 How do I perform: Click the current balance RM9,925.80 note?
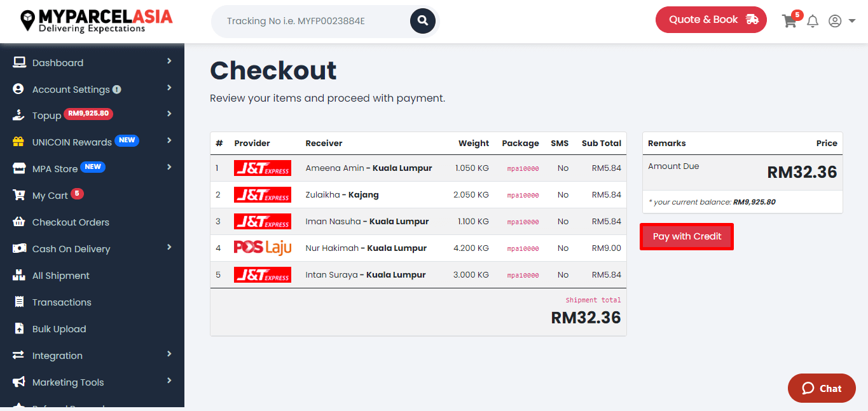[x=712, y=202]
